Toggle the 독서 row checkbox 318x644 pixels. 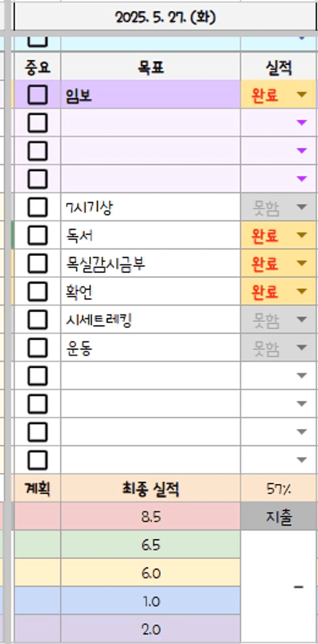37,235
